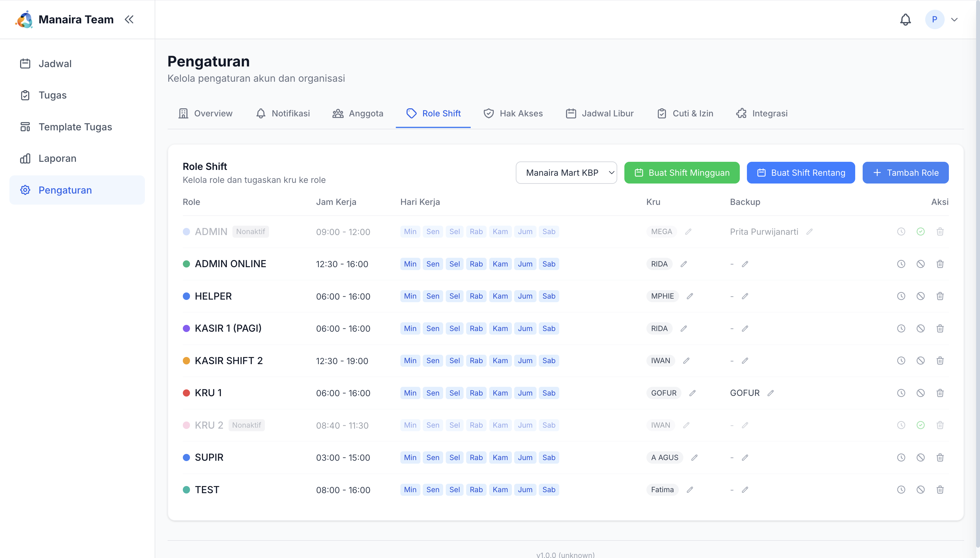
Task: Open the notifications bell icon
Action: [x=905, y=19]
